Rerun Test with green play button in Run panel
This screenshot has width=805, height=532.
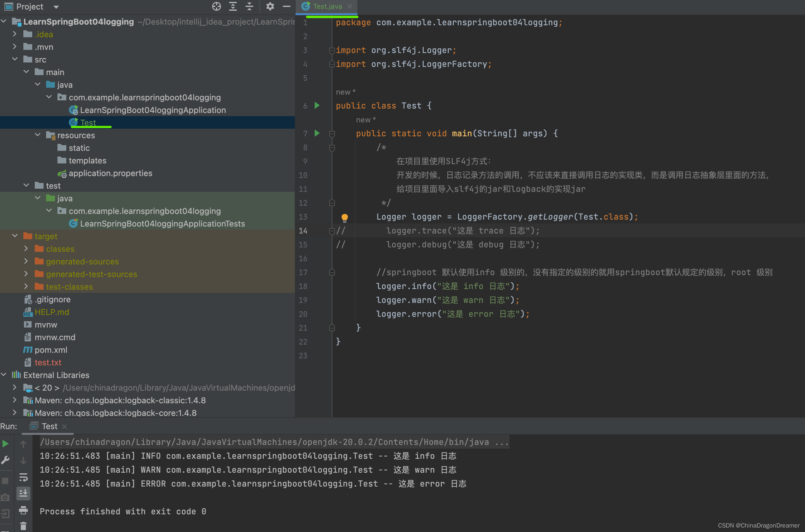click(x=5, y=443)
